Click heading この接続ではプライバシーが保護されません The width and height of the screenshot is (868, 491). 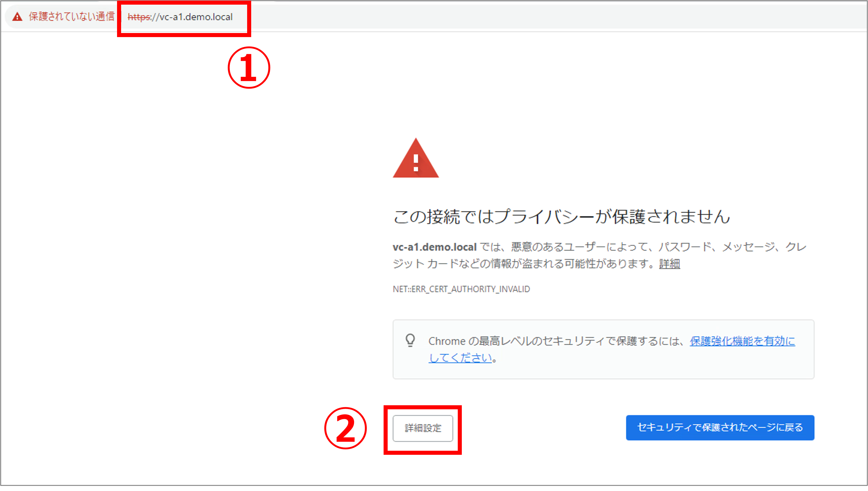(x=562, y=216)
